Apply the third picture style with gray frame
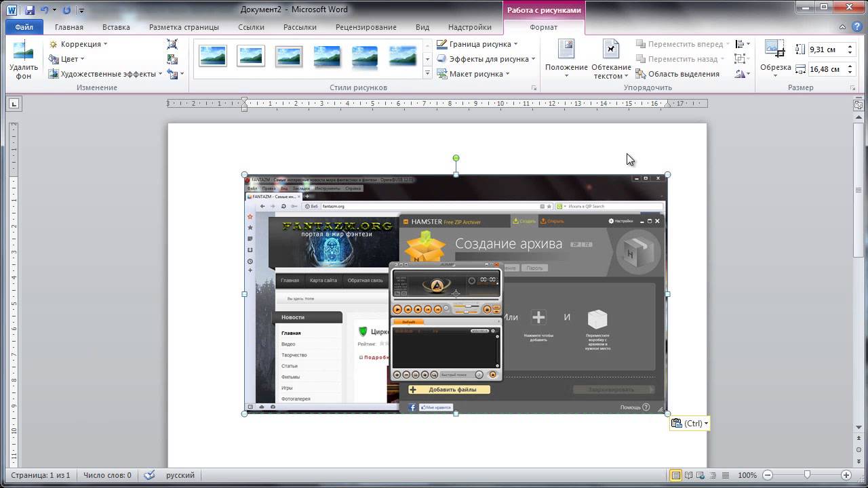This screenshot has height=488, width=868. 289,56
